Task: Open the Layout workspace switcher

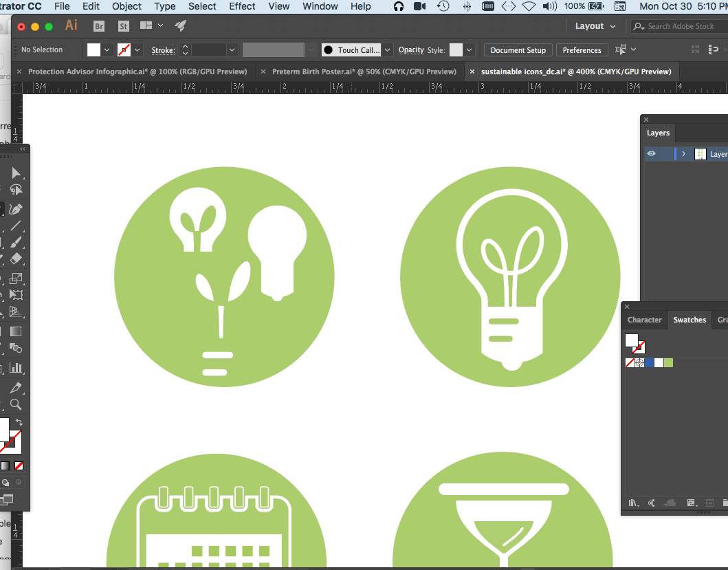Action: pos(595,26)
